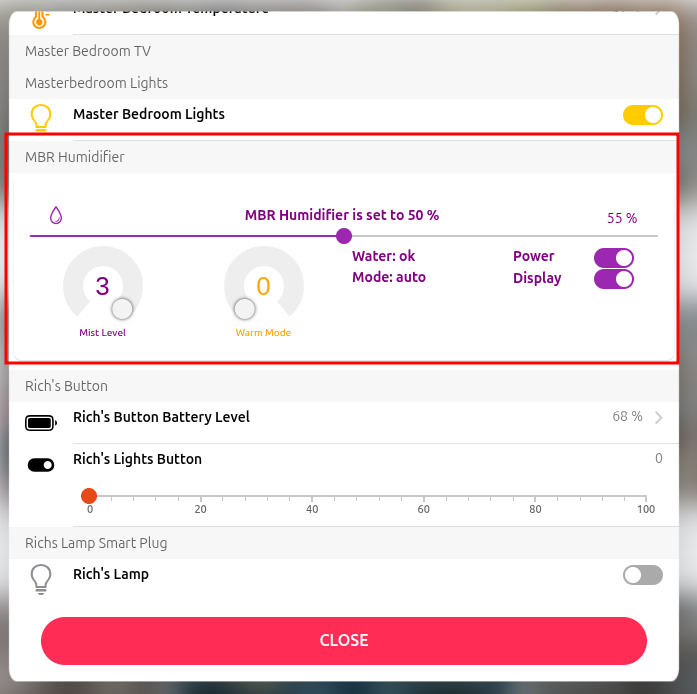Viewport: 697px width, 694px height.
Task: Toggle the humidifier Display switch
Action: pyautogui.click(x=614, y=279)
